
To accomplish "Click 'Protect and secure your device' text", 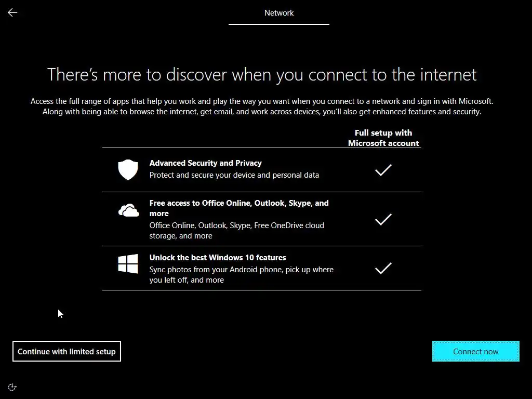I will click(234, 175).
